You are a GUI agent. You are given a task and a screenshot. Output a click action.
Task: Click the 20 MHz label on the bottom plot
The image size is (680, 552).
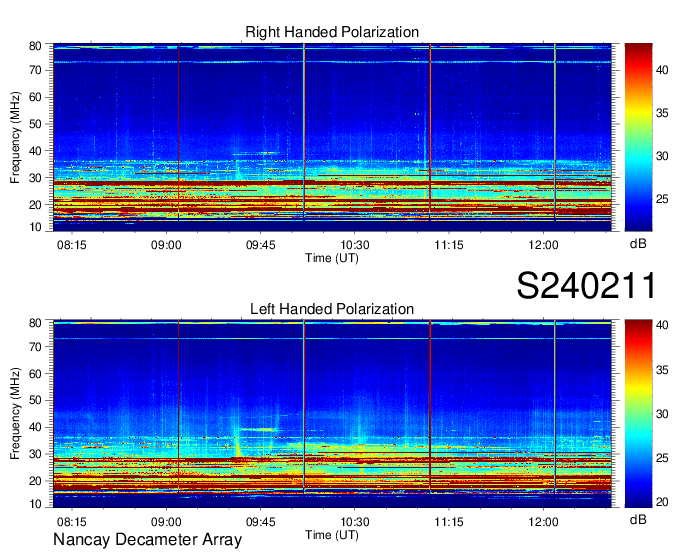tap(35, 481)
